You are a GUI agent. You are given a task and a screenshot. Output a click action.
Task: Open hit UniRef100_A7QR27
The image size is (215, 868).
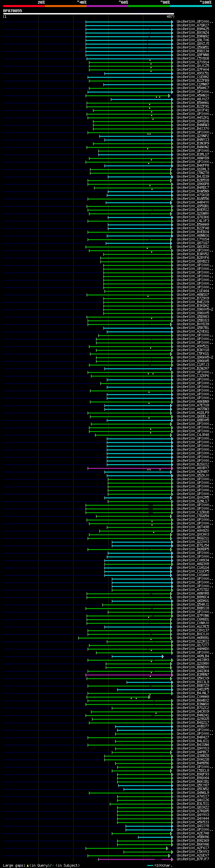[193, 25]
